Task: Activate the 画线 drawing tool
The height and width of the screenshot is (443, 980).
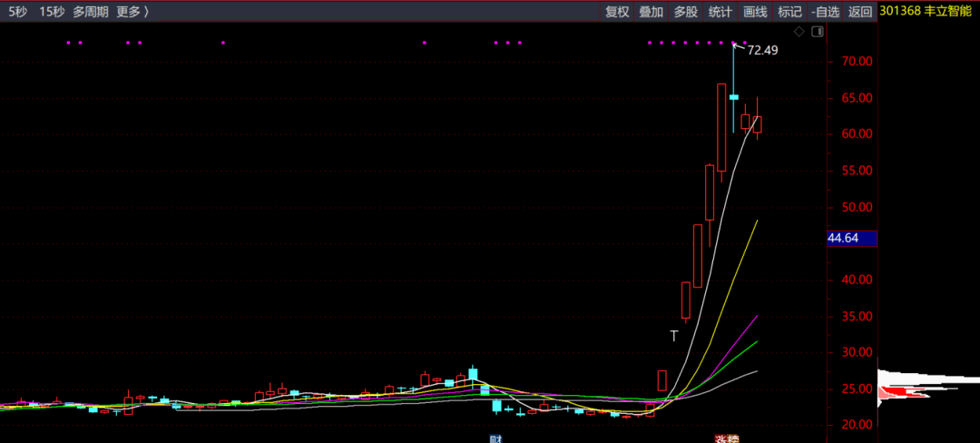Action: [x=755, y=11]
